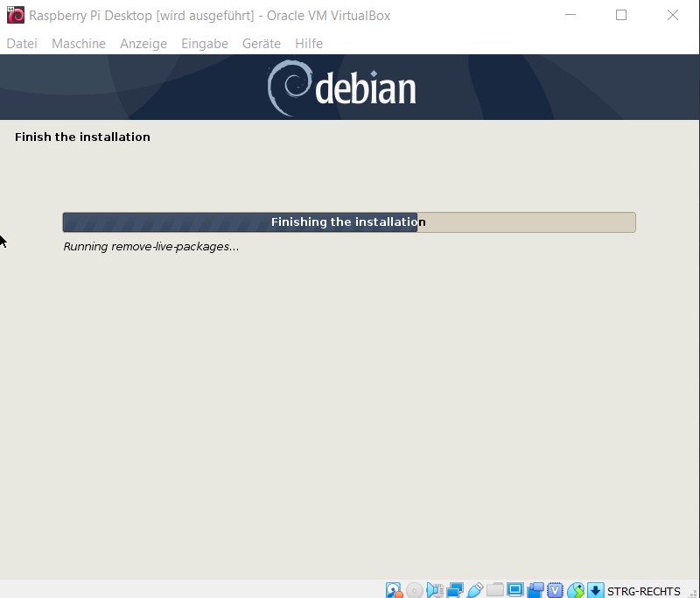The width and height of the screenshot is (700, 598).
Task: Open the Anzeige menu
Action: (143, 43)
